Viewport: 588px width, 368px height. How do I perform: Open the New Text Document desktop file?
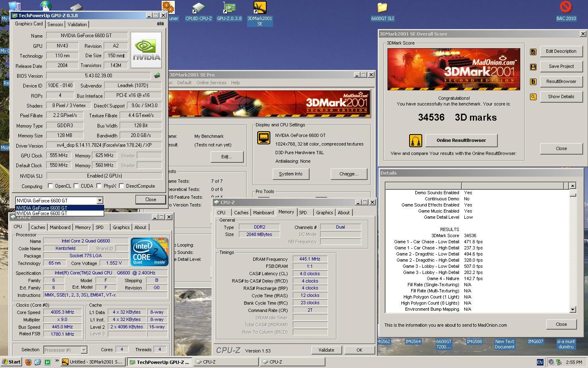click(x=505, y=344)
